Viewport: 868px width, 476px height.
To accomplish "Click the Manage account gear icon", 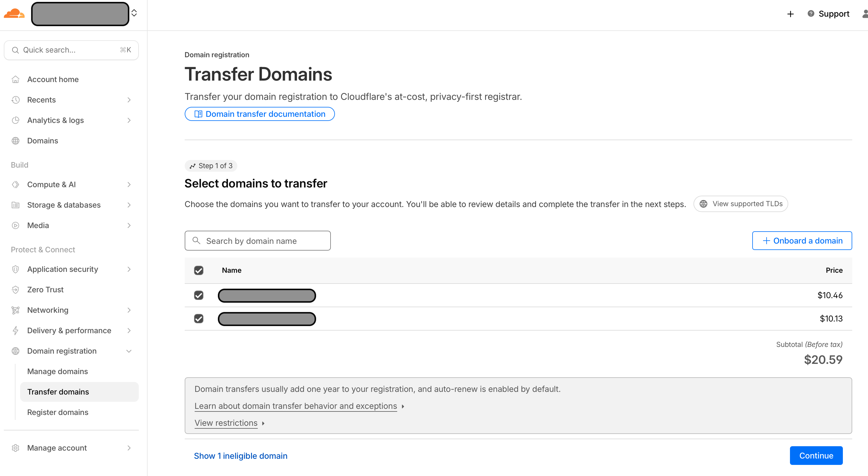I will [15, 448].
